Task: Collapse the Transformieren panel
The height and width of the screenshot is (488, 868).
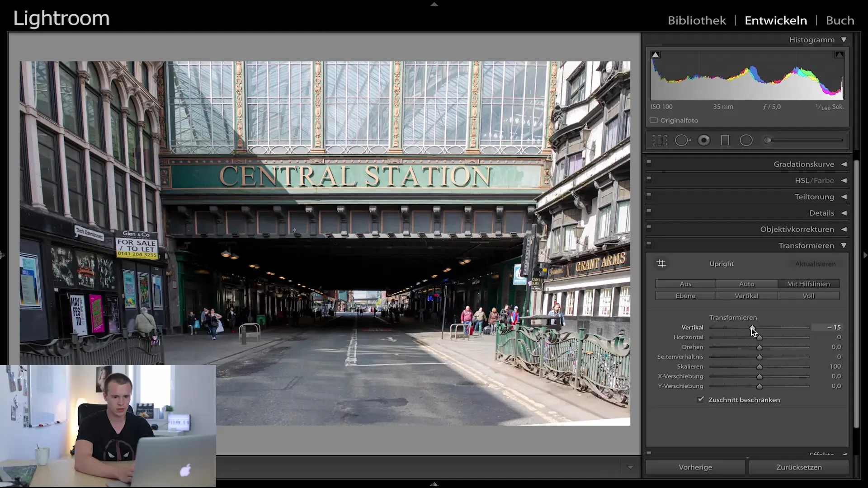Action: (844, 245)
